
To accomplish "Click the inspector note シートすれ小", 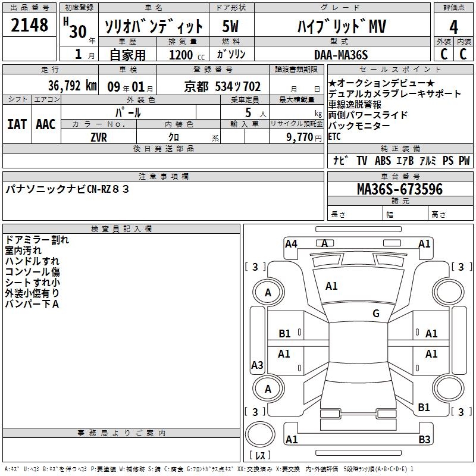I will tap(33, 282).
